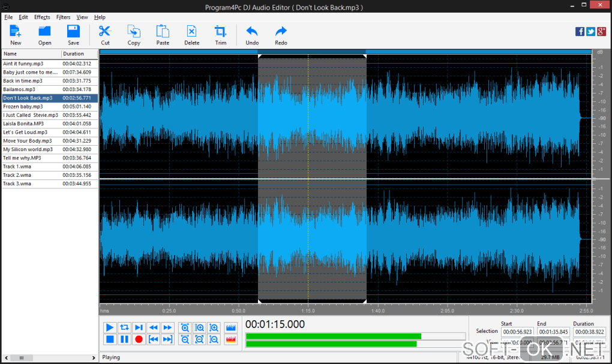Click the file list horizontal scrollbar
The image size is (612, 364).
[x=49, y=358]
